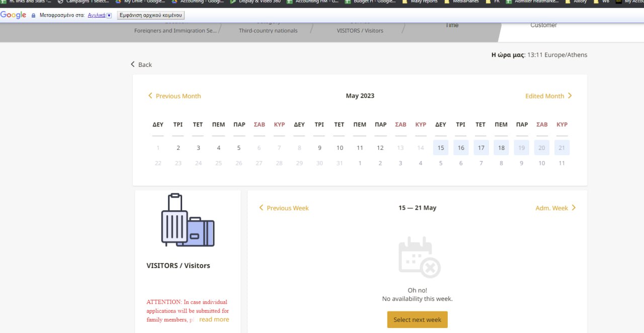Screen dimensions: 644x333
Task: Go to Previous Month in calendar
Action: tap(174, 96)
